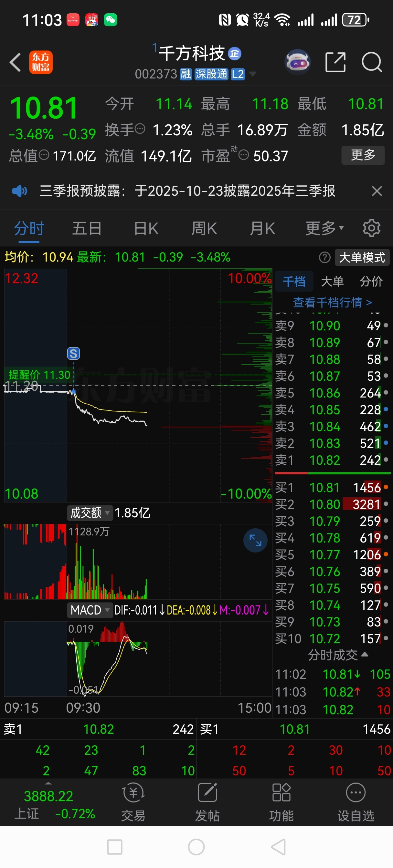The height and width of the screenshot is (868, 393).
Task: Tap the share icon in header
Action: pyautogui.click(x=335, y=62)
